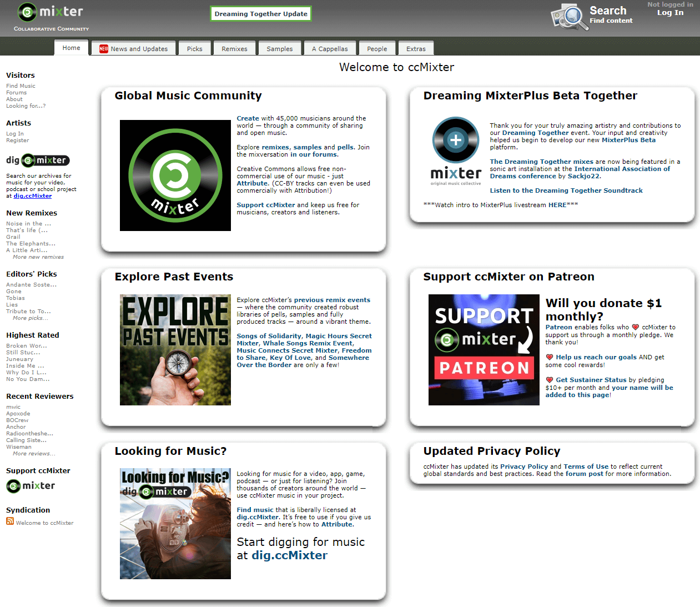The width and height of the screenshot is (700, 607).
Task: Open previous remix events link
Action: tap(332, 300)
